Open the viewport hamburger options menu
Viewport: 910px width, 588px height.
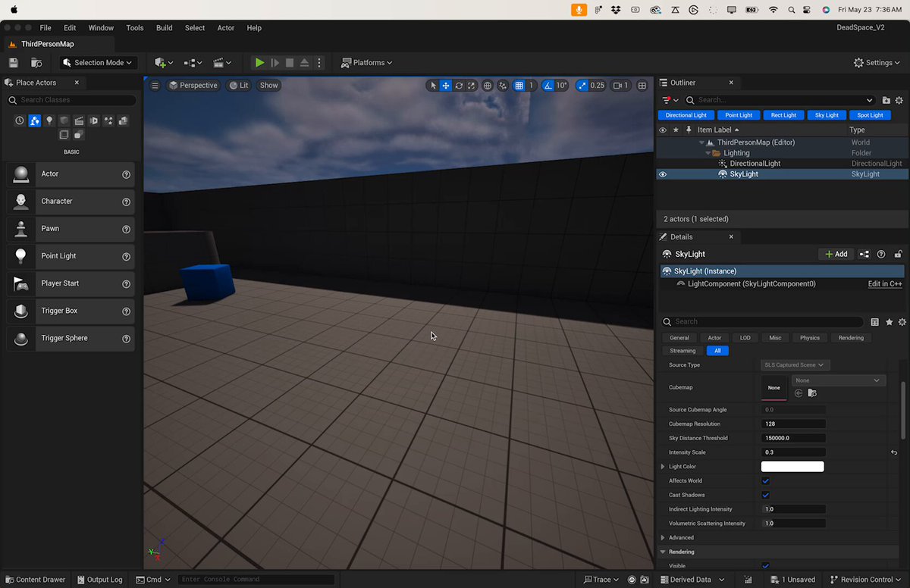(x=155, y=86)
